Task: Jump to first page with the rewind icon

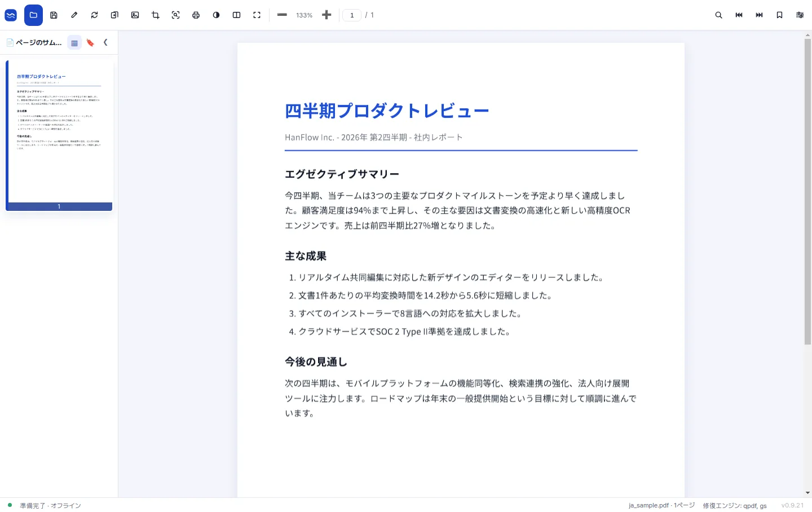Action: 739,15
